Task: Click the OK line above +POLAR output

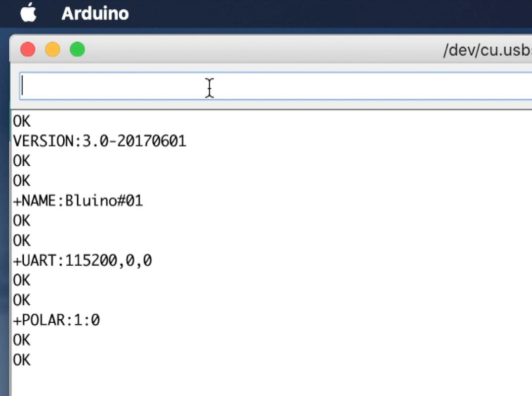Action: [x=22, y=299]
